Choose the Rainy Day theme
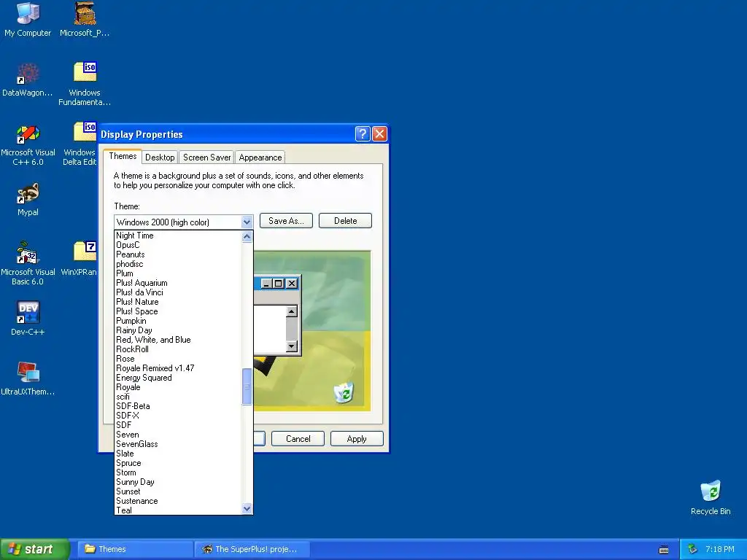Viewport: 747px width, 560px height. (x=179, y=330)
